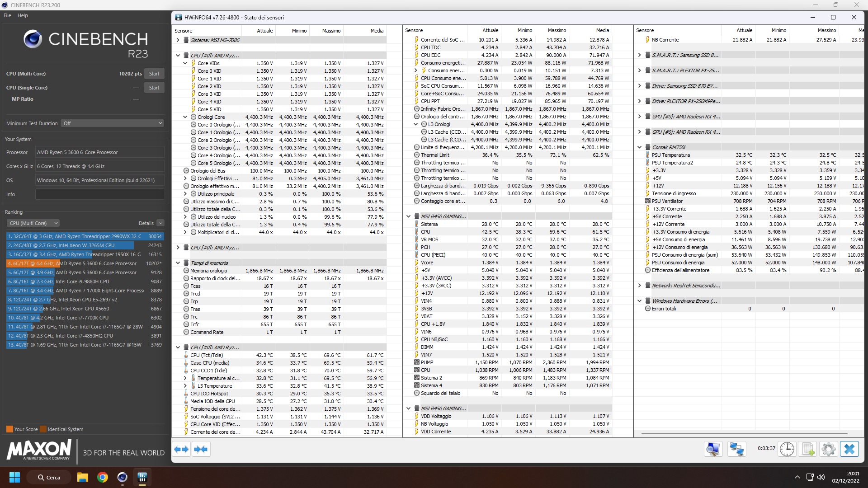Switch to Cinebench taskbar icon

coord(122,477)
